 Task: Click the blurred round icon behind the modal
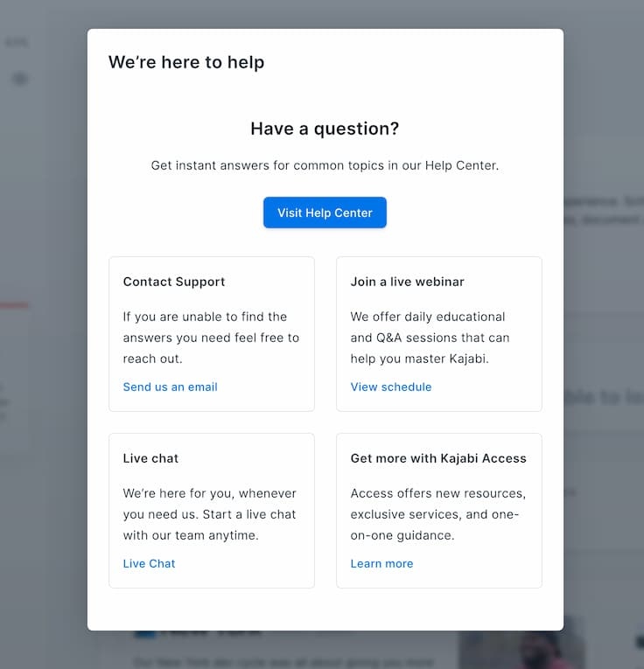tap(19, 79)
